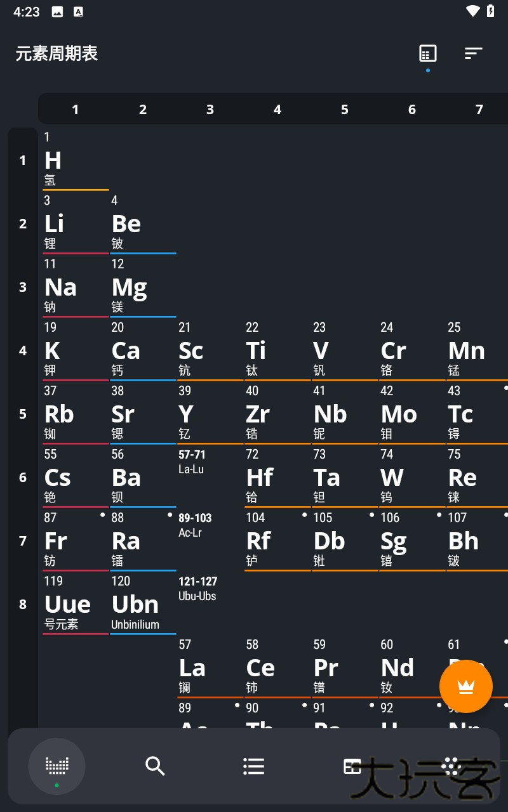
Task: Select period 5 row header
Action: coord(23,414)
